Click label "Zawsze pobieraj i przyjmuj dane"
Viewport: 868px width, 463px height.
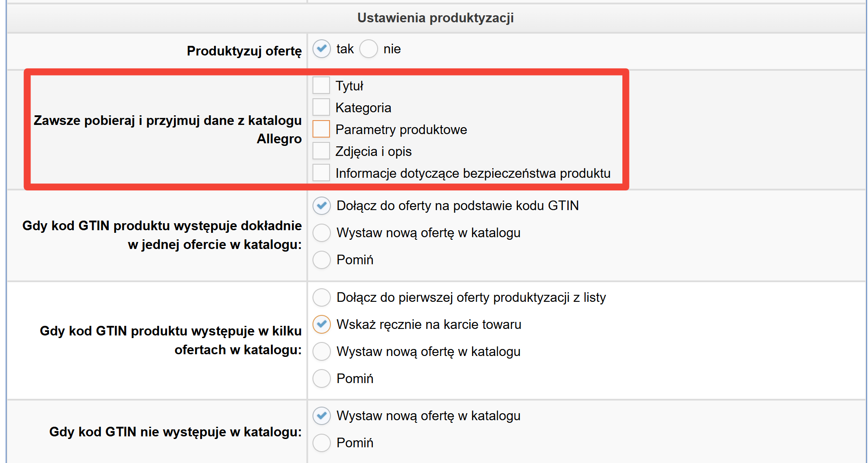tap(168, 130)
